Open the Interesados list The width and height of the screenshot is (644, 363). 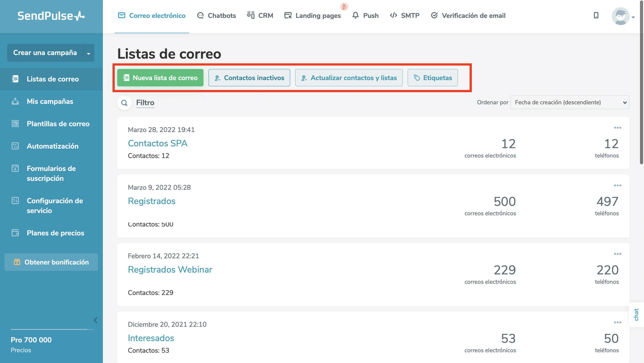pos(151,338)
